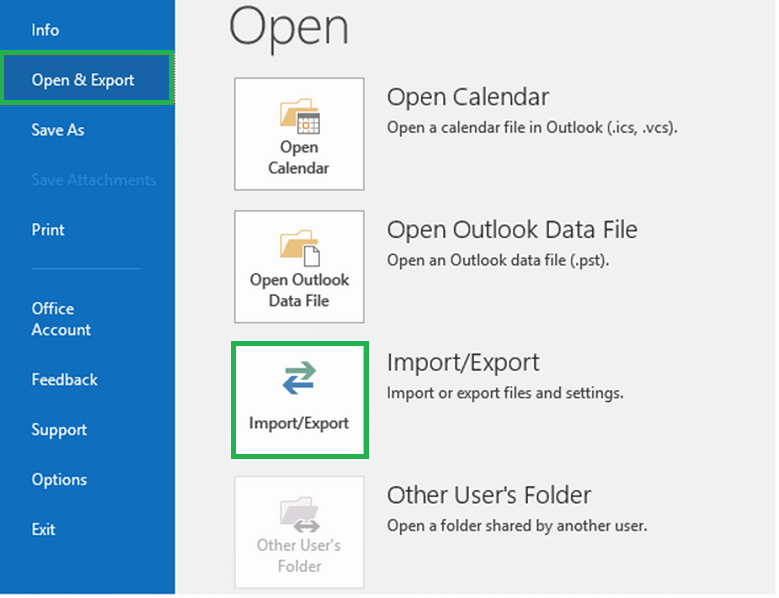Click the Import/Export heading text

(x=463, y=363)
